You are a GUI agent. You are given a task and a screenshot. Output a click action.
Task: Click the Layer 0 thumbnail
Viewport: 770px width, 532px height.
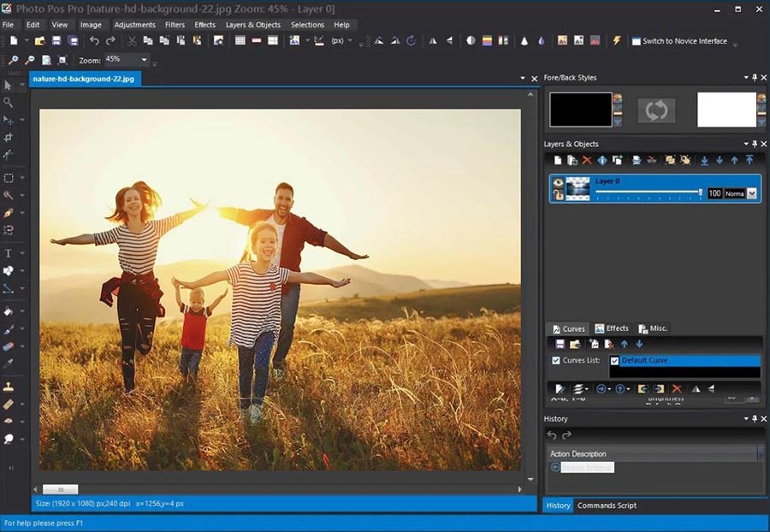578,188
